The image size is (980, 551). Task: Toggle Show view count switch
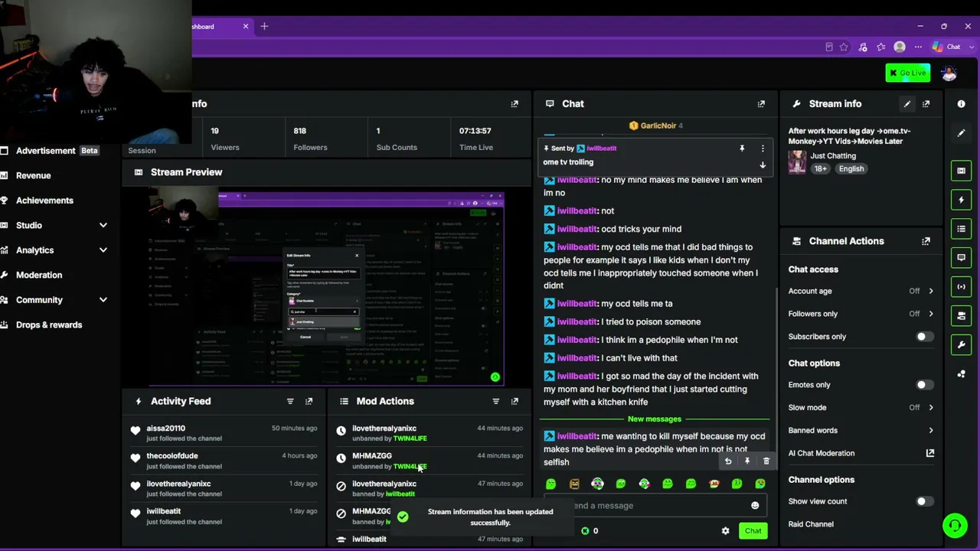click(923, 501)
